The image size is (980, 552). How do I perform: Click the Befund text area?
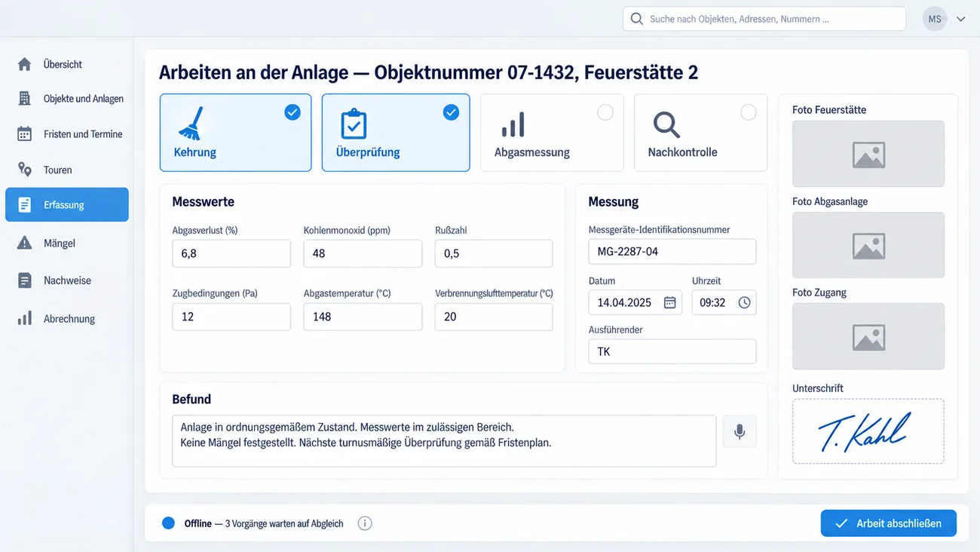pyautogui.click(x=444, y=441)
